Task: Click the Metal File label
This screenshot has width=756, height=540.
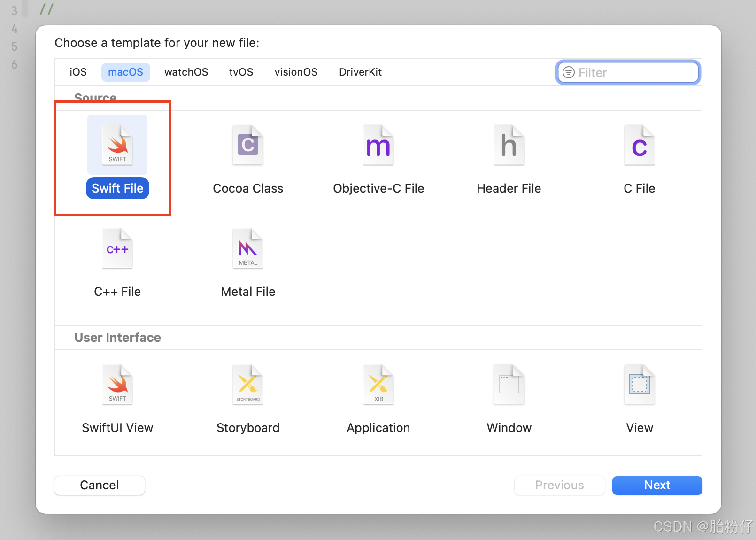Action: pos(248,292)
